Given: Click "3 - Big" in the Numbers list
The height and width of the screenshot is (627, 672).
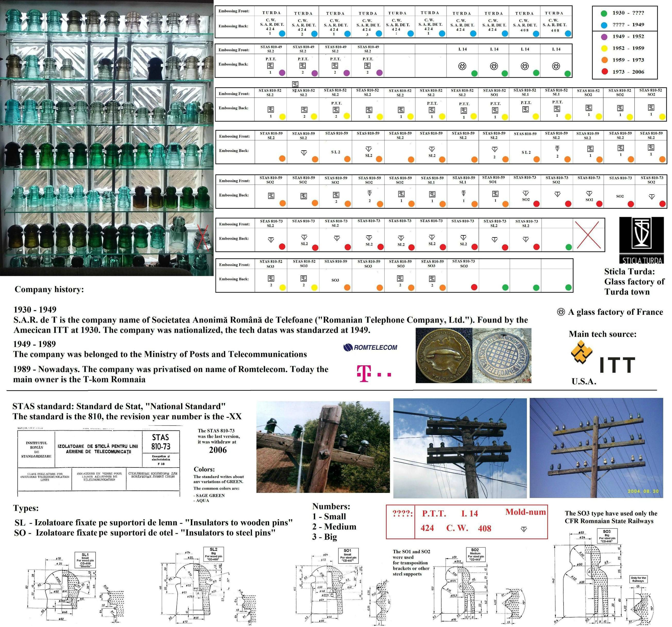Looking at the screenshot, I should 325,537.
